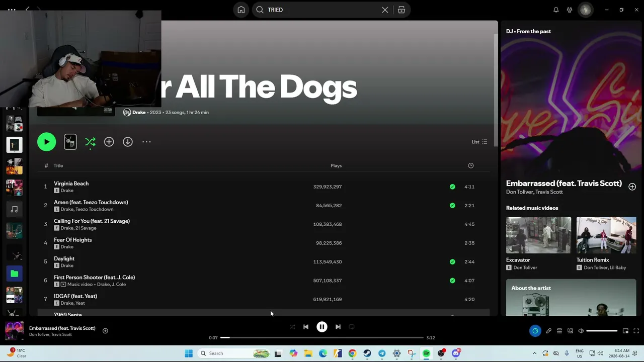Select the Daylight track
Screen dimensions: 644x362
263,261
